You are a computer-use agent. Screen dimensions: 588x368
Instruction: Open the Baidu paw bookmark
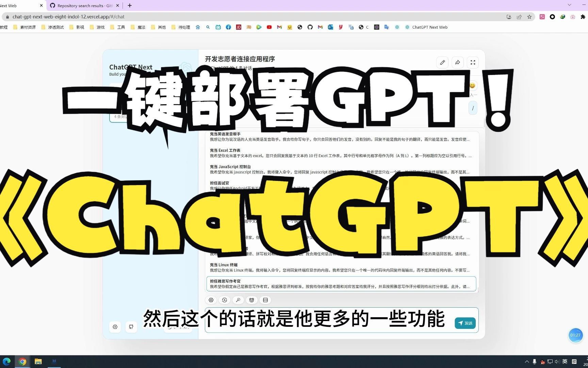click(198, 27)
